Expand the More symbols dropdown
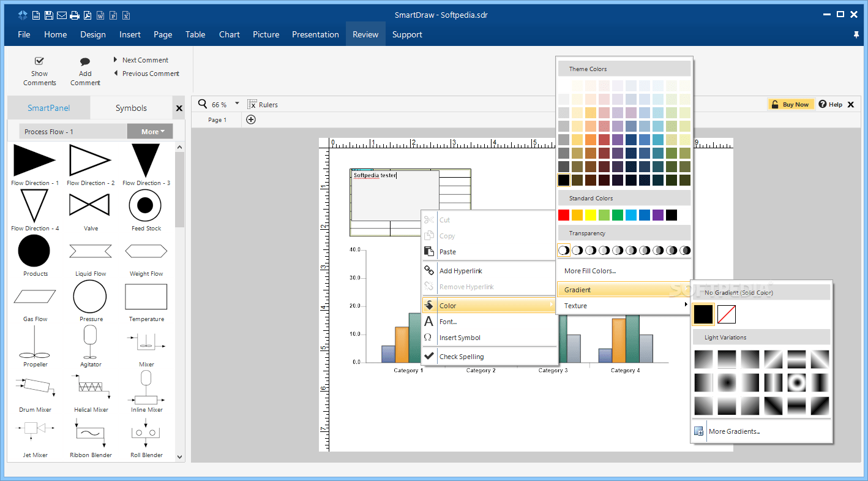 coord(150,131)
